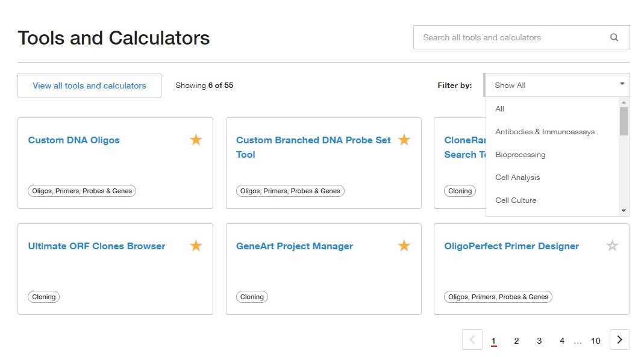Image resolution: width=644 pixels, height=357 pixels.
Task: Click the search magnifier icon
Action: click(x=614, y=37)
